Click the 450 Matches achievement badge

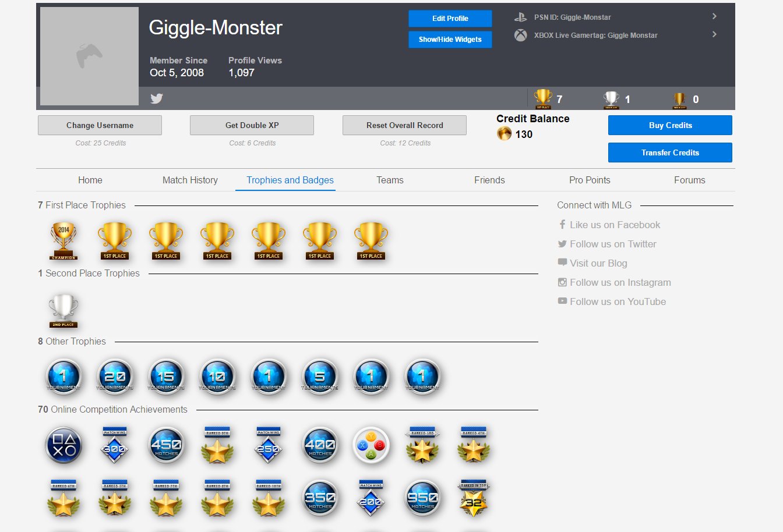(x=165, y=445)
